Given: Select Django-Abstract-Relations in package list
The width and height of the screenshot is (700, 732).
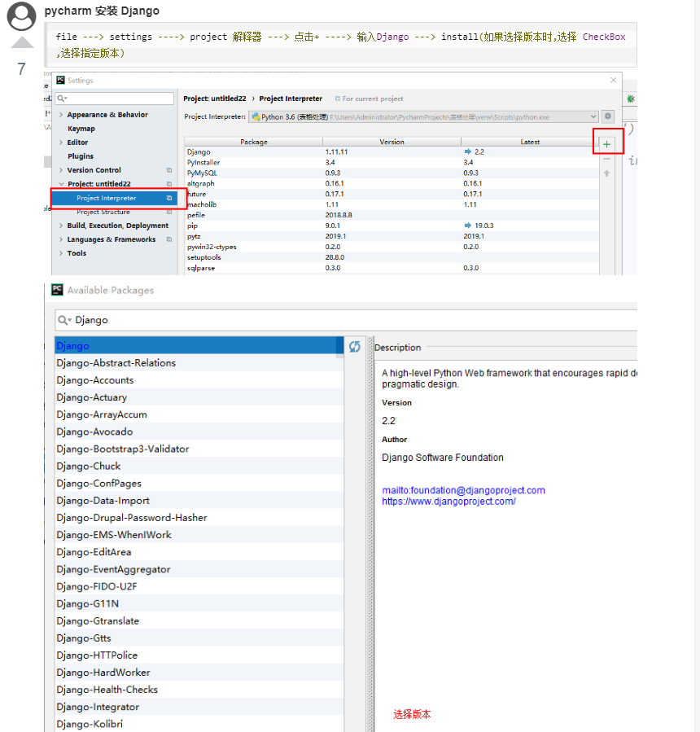Looking at the screenshot, I should [x=199, y=362].
